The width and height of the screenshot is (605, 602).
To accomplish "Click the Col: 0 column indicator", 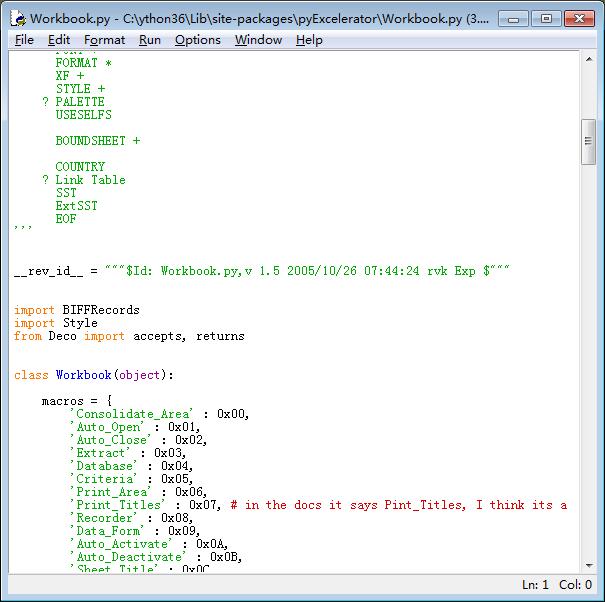I will (x=575, y=585).
